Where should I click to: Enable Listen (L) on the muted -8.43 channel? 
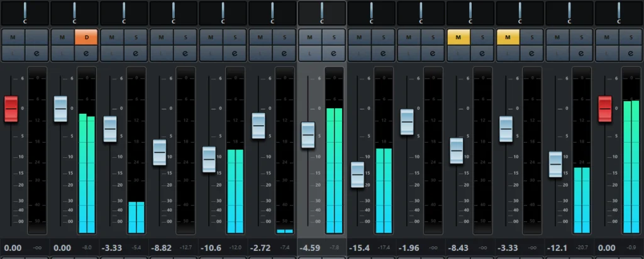point(458,53)
